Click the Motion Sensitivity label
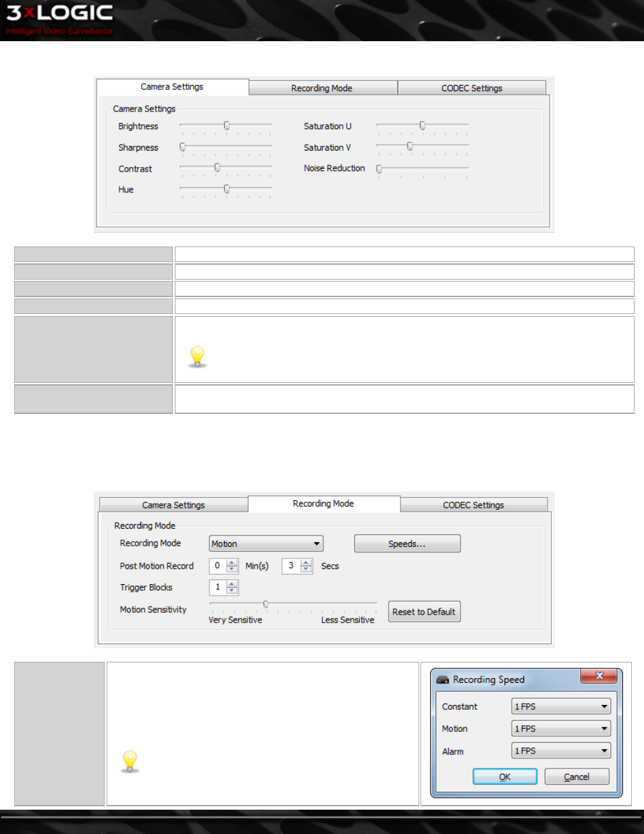 (153, 610)
